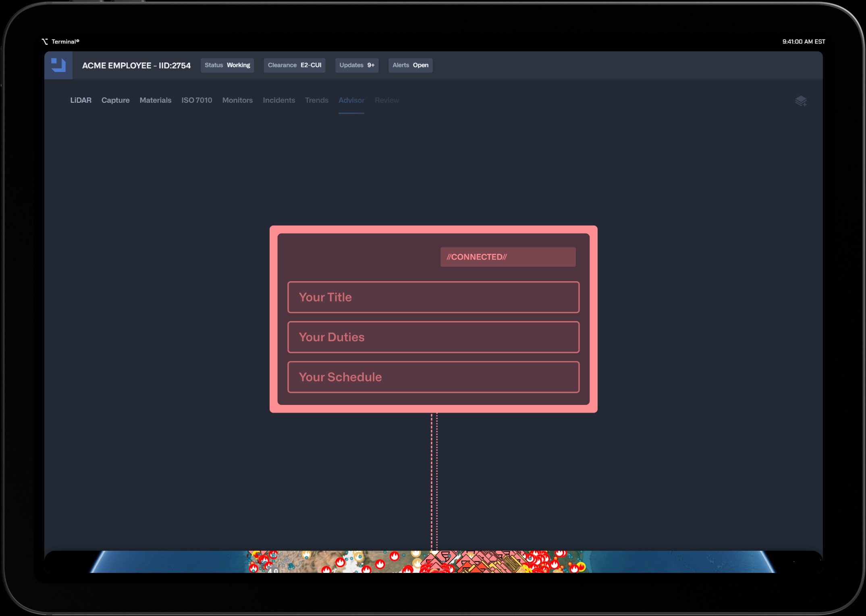Toggle the Status Working badge
This screenshot has width=866, height=616.
point(227,65)
